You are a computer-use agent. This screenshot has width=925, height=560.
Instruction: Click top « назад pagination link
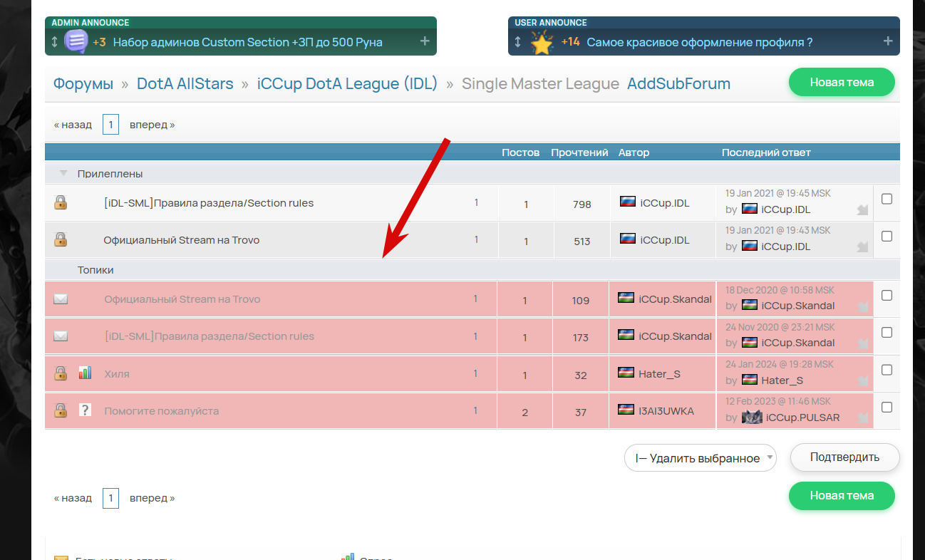(73, 125)
